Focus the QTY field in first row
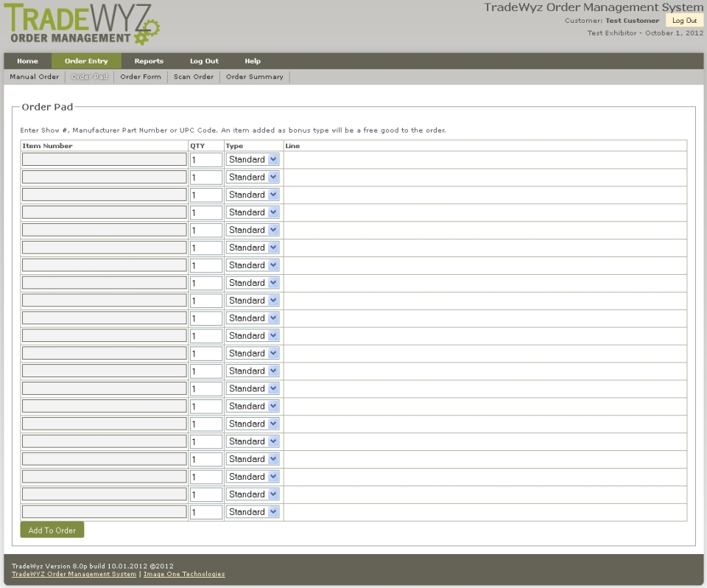707x588 pixels. click(206, 160)
